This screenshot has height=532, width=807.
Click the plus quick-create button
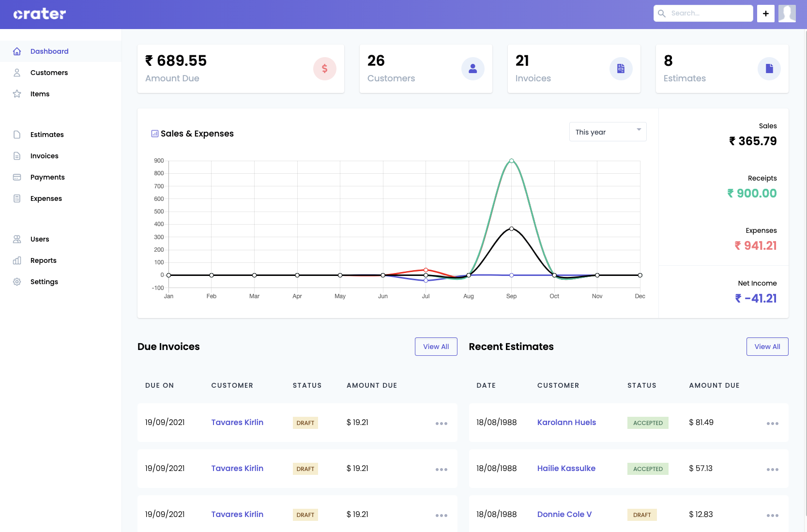pyautogui.click(x=765, y=13)
